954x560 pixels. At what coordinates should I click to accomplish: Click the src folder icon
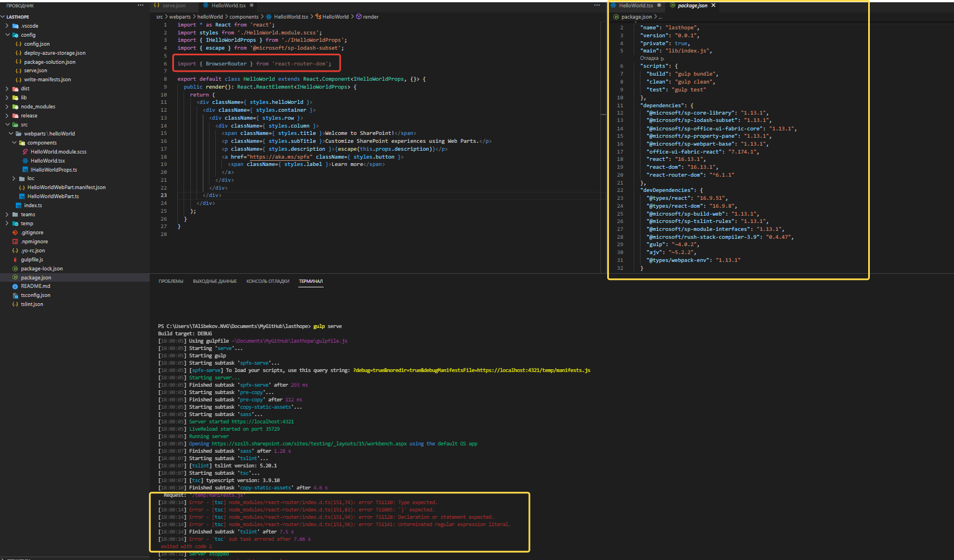pos(15,125)
